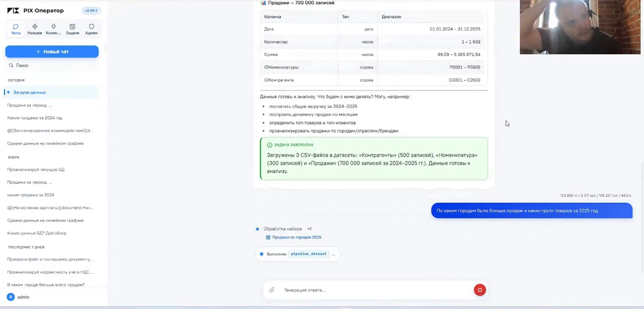
Task: Click the admin username label
Action: coord(23,297)
